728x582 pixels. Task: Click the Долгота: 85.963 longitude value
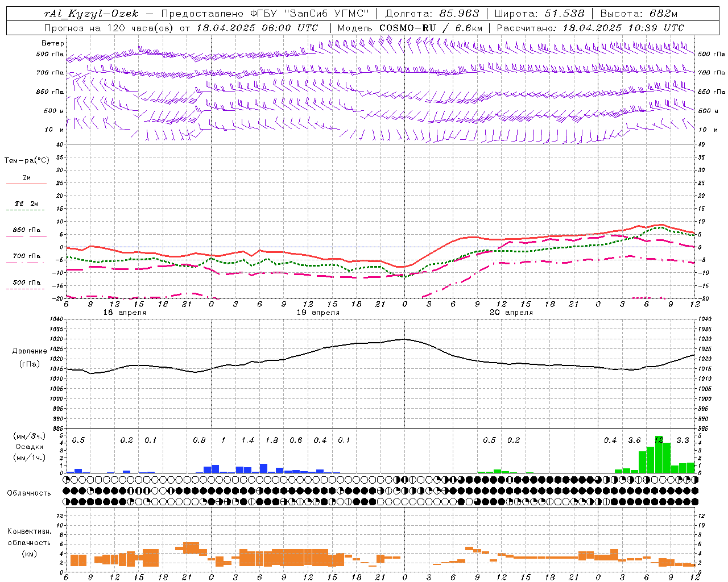[432, 14]
